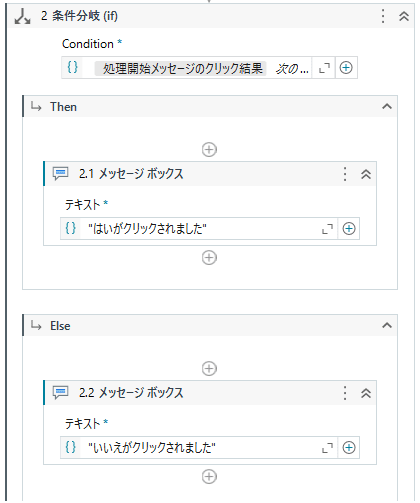Add activity below 2.1 メッセージ ボックス
Viewport: 420px width, 503px height.
(x=209, y=258)
